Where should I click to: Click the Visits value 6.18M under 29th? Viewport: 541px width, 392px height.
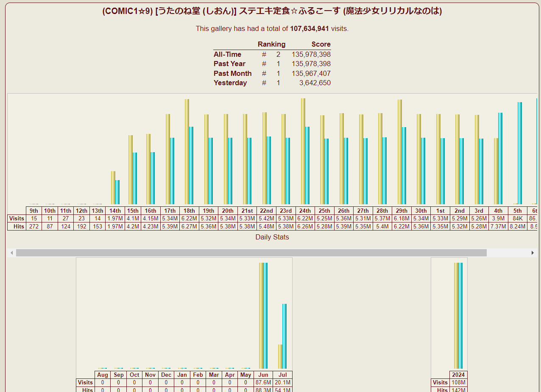click(402, 218)
